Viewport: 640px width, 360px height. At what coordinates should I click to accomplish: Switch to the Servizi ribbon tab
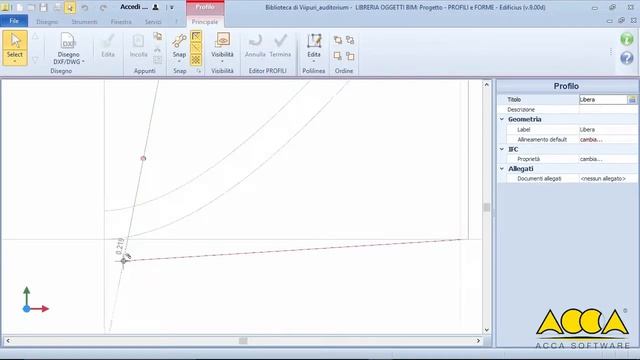pyautogui.click(x=153, y=22)
